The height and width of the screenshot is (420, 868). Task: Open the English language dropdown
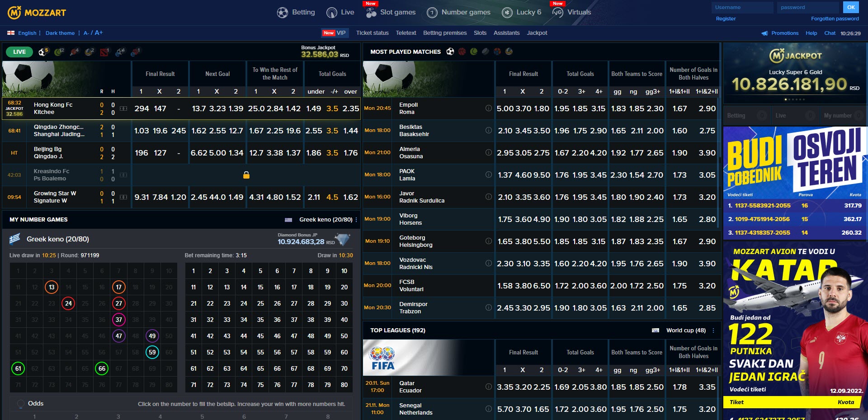[29, 33]
